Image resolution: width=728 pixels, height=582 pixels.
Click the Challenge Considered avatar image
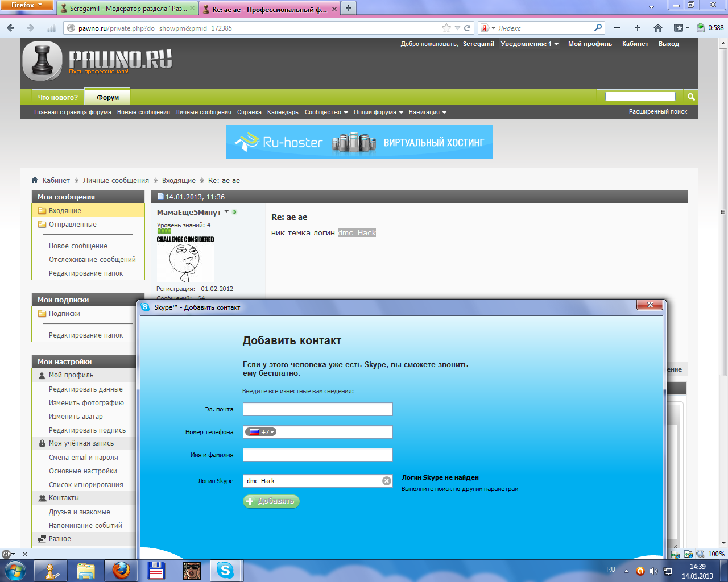[185, 259]
